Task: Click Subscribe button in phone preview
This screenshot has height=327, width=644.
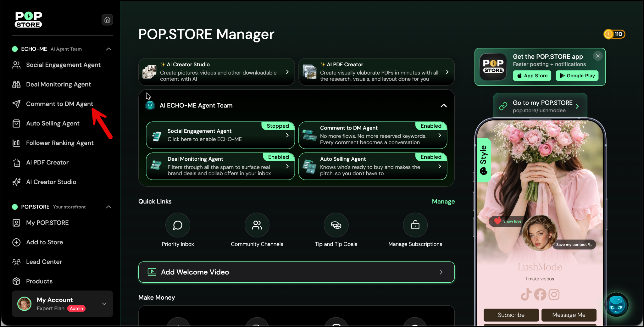Action: tap(511, 315)
